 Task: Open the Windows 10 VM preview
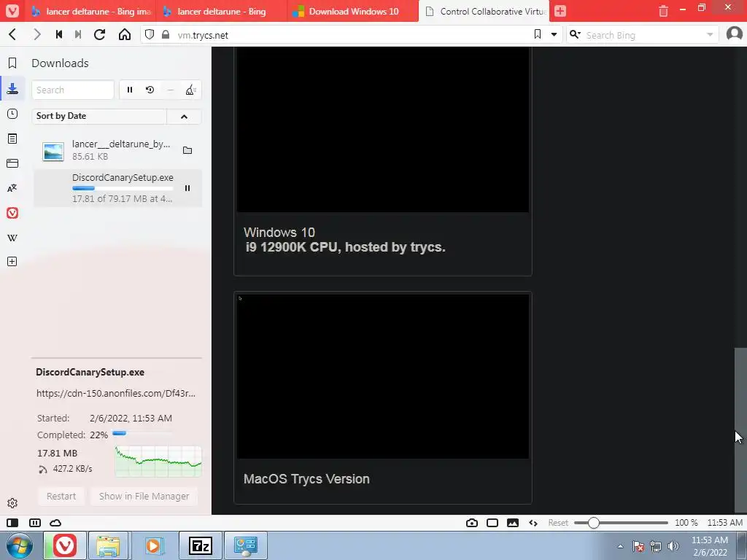pos(382,128)
